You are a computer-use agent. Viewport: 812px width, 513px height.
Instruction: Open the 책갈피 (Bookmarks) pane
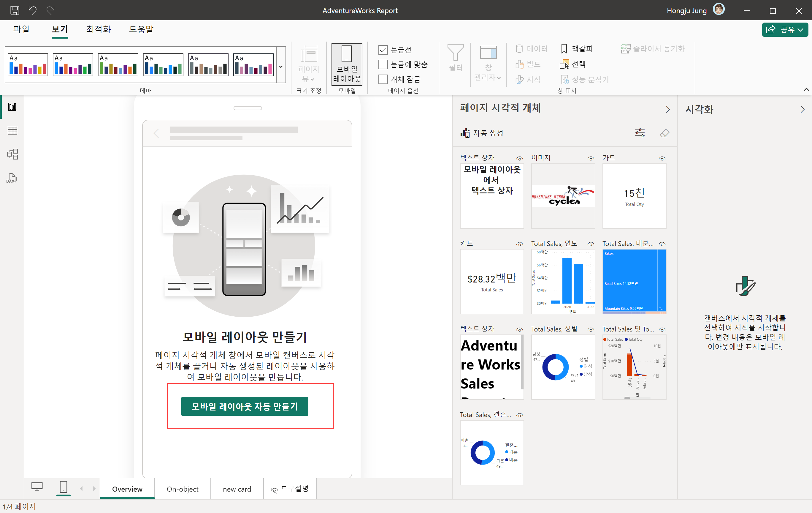coord(577,49)
